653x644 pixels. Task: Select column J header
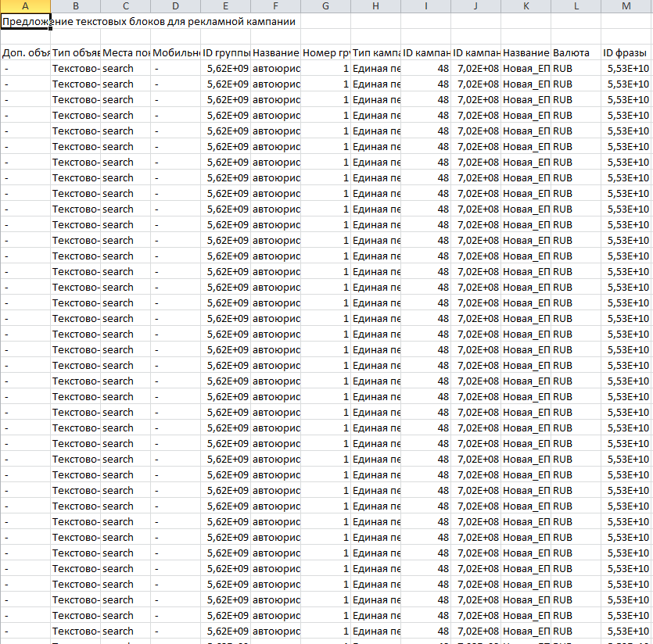475,6
